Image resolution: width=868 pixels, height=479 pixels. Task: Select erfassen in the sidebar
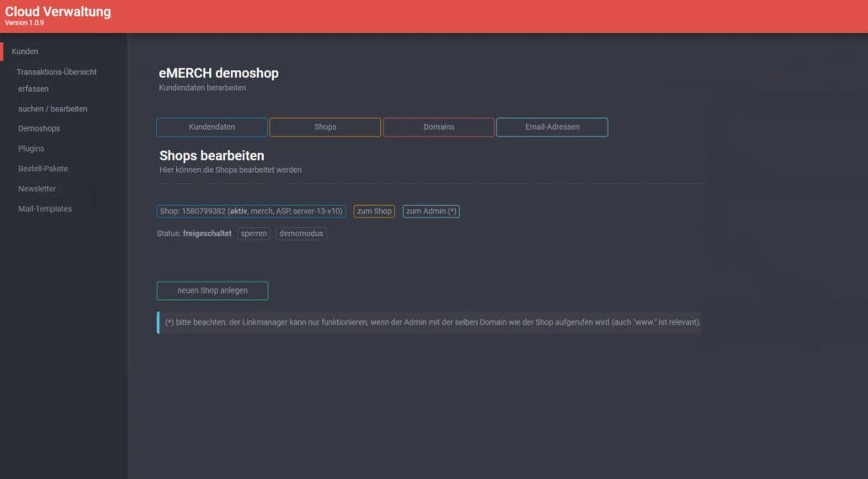(x=34, y=89)
